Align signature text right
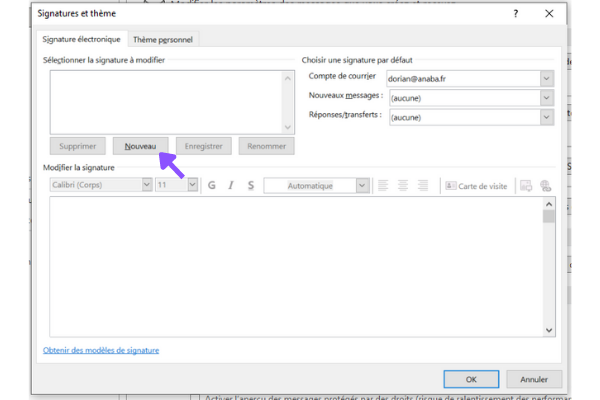This screenshot has width=600, height=400. click(x=423, y=185)
